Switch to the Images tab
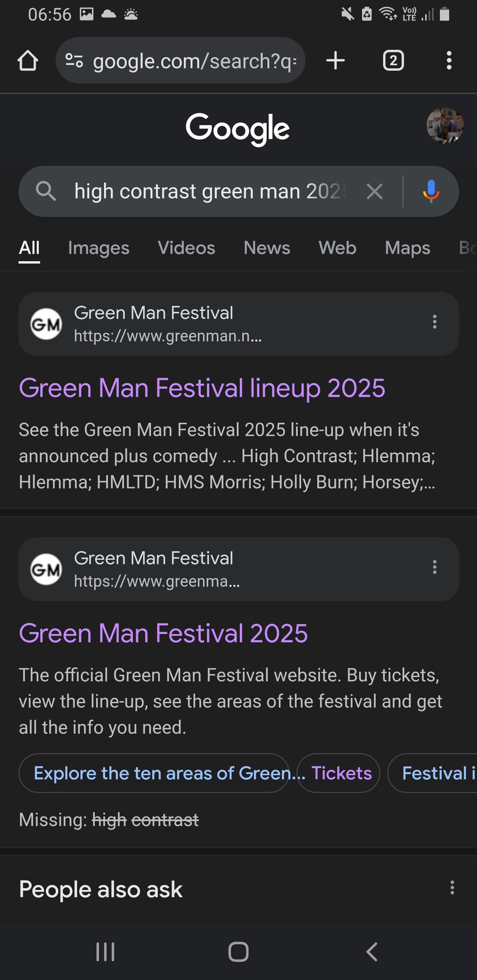The height and width of the screenshot is (980, 477). tap(99, 248)
